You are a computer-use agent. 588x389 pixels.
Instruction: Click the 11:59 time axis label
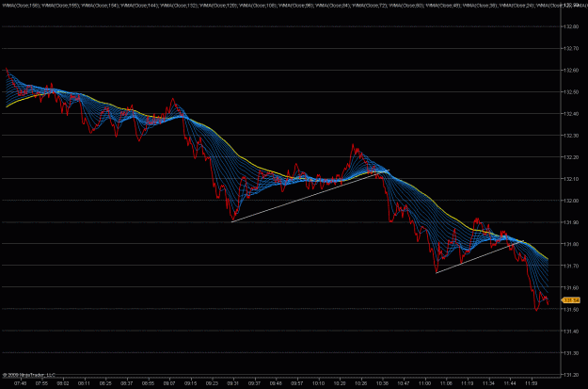[x=532, y=383]
